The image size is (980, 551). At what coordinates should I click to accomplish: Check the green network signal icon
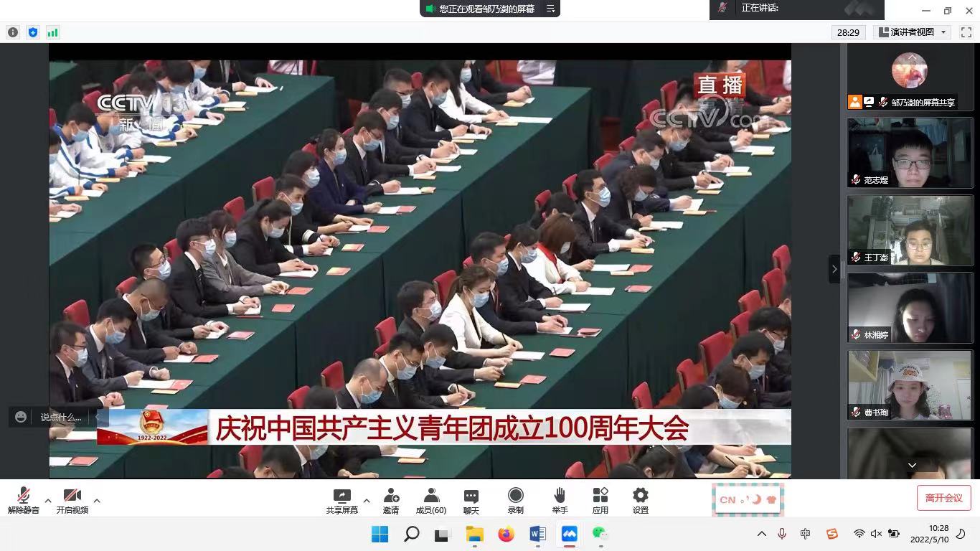[53, 32]
